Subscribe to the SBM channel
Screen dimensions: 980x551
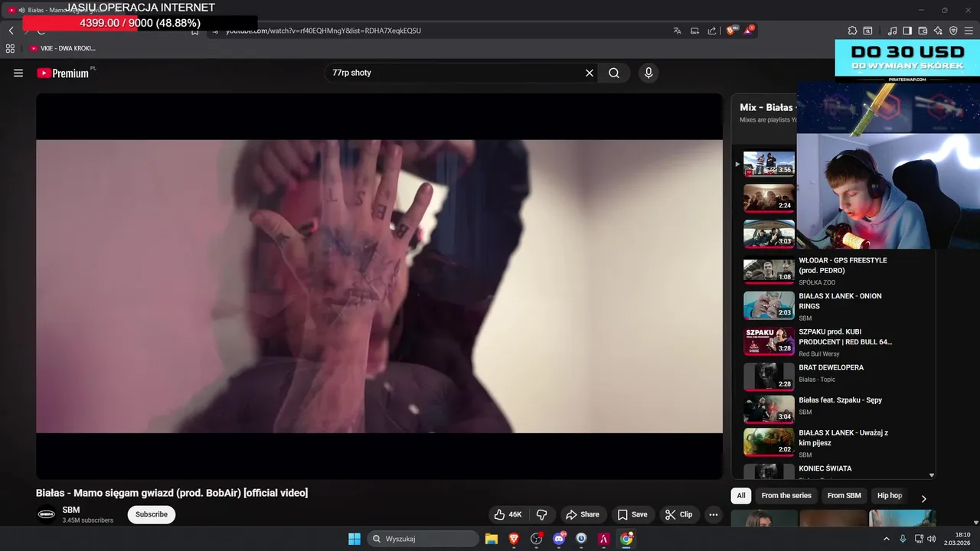coord(152,514)
